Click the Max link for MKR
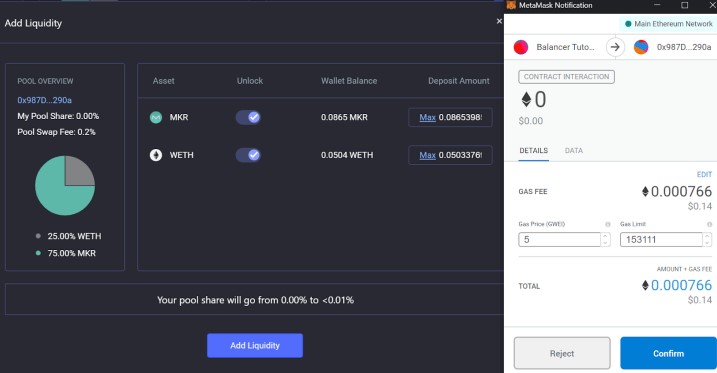The image size is (717, 373). coord(428,117)
